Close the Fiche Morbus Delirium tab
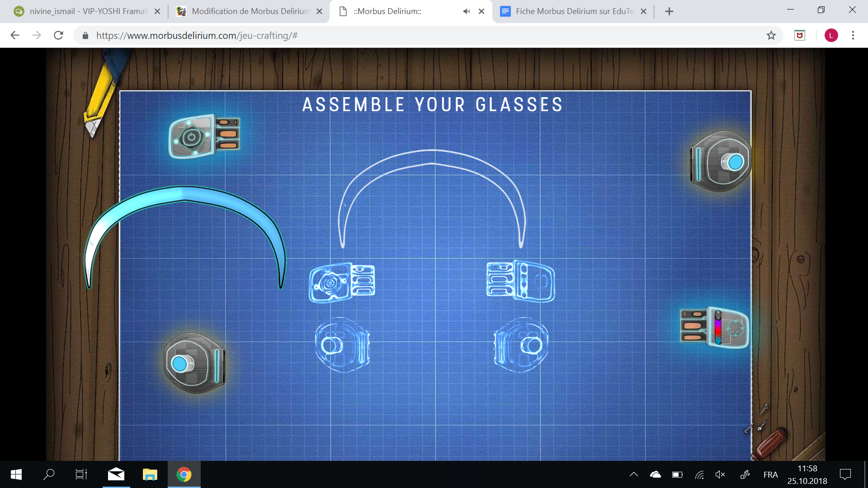Screen dimensions: 868x488 (644, 11)
